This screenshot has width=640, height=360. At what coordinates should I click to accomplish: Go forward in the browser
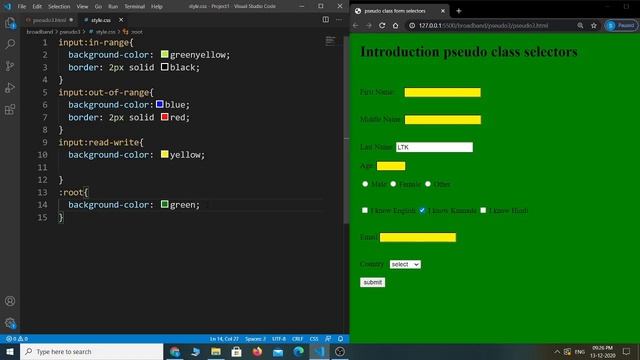tap(369, 25)
